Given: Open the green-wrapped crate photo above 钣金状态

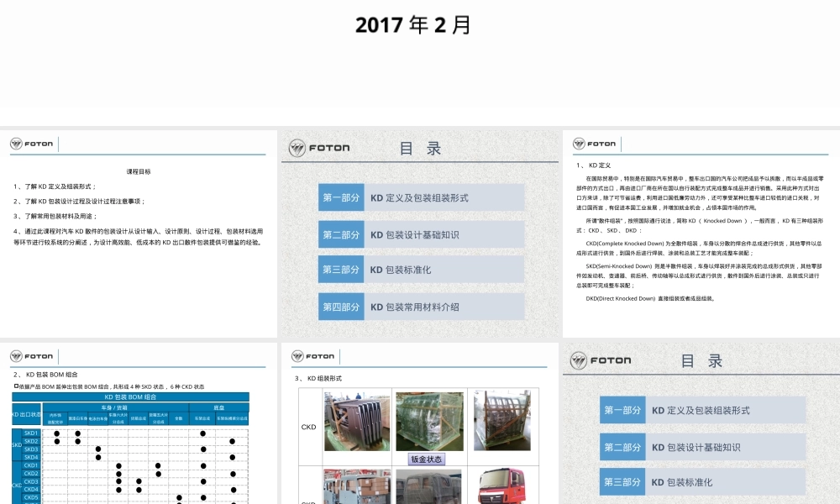Looking at the screenshot, I should pyautogui.click(x=429, y=421).
